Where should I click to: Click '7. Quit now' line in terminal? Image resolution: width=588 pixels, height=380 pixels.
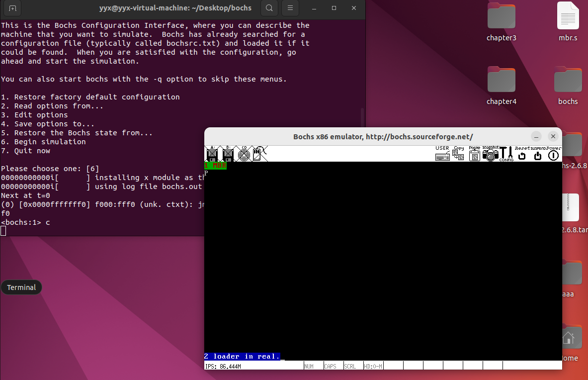[25, 151]
